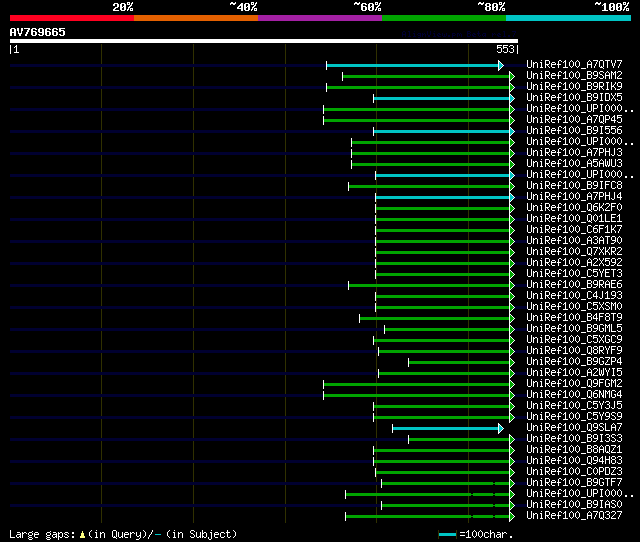Select the UniRef100_C4J193 label

[574, 296]
